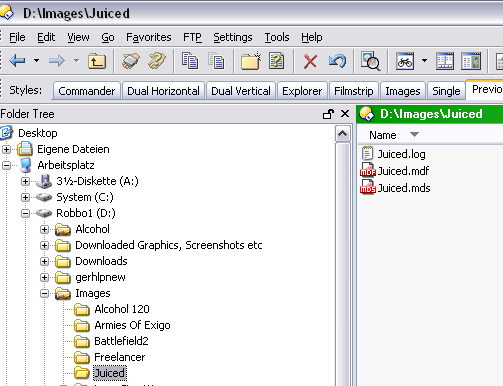Sort by the Name column header
Viewport: 503px width, 386px height.
tap(382, 135)
